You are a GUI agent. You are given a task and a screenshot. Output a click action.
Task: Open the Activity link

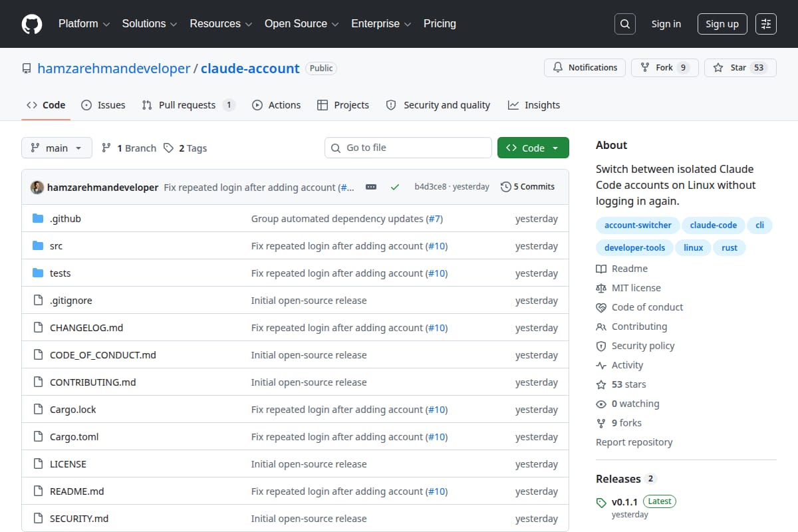(620, 365)
